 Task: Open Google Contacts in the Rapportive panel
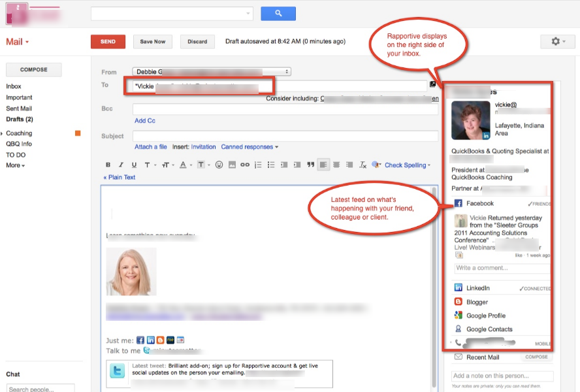click(x=459, y=329)
